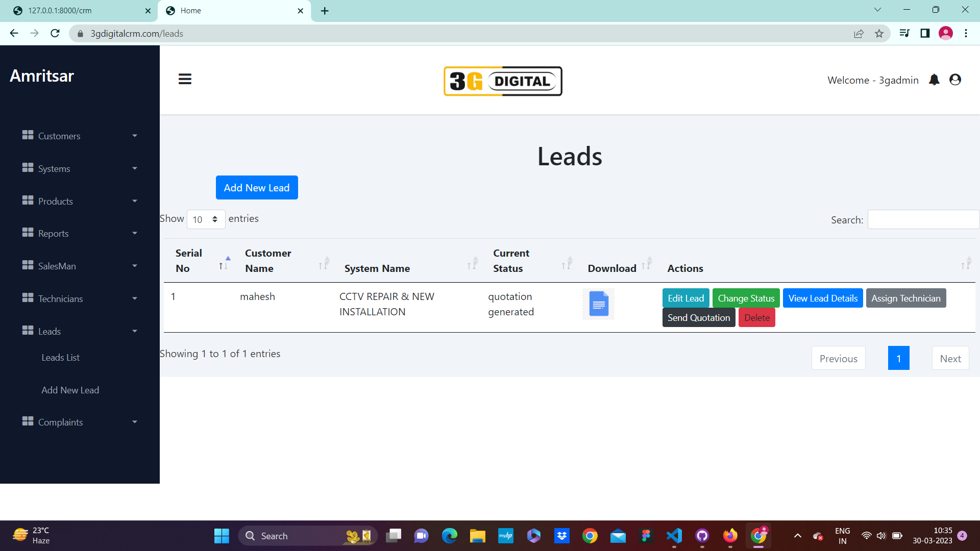
Task: Click the blue Add New Lead button
Action: (x=257, y=188)
